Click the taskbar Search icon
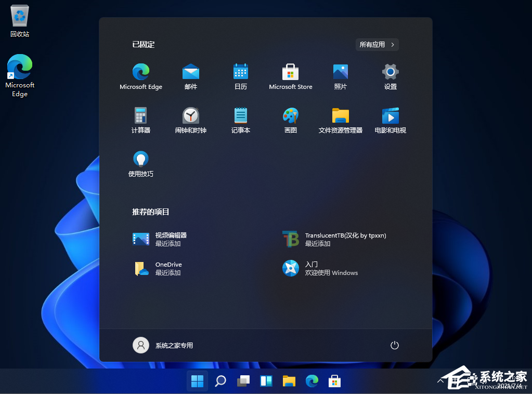 (220, 380)
